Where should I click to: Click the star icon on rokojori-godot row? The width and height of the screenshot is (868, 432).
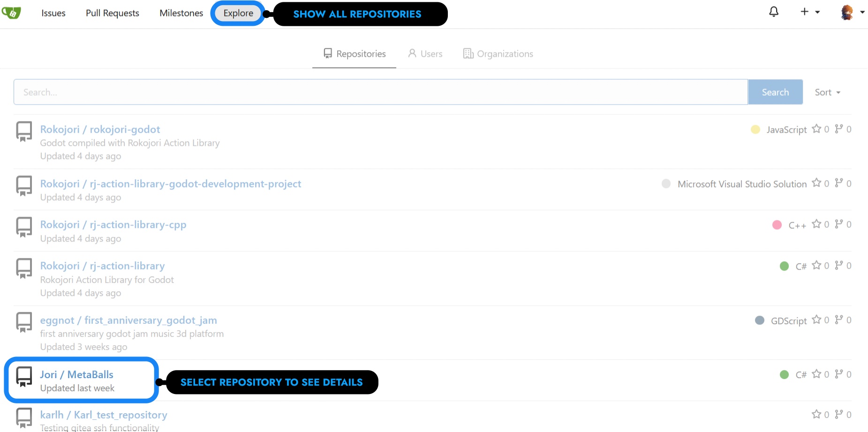click(816, 129)
